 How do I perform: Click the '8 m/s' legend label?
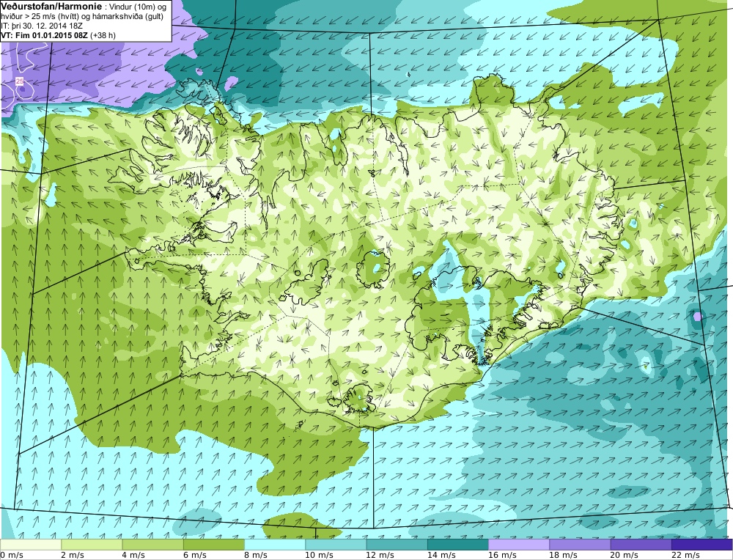256,555
